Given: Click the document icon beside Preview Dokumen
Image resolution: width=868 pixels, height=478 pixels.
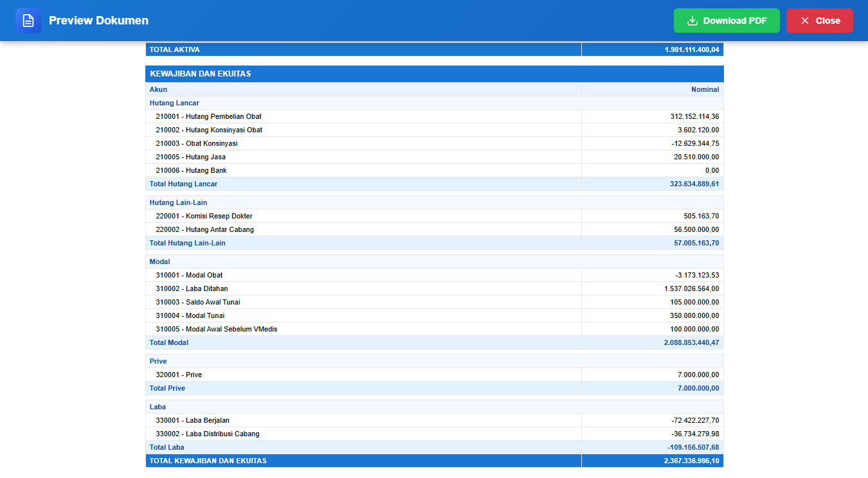Looking at the screenshot, I should (28, 21).
